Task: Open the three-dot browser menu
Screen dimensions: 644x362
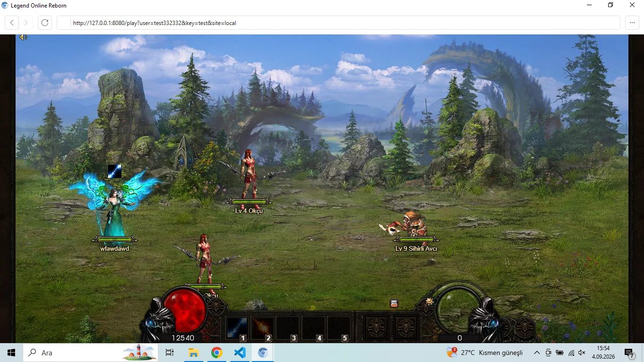Action: pyautogui.click(x=632, y=23)
